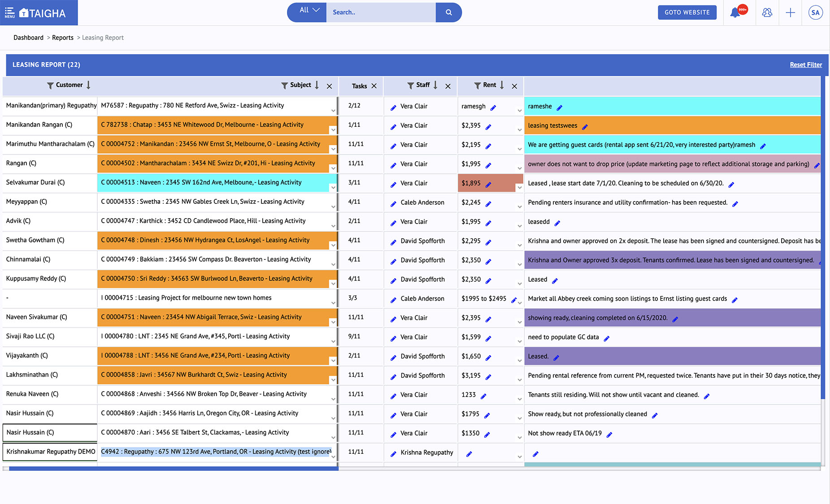Filter the Staff column
Screen dimensions: 830x504
coord(410,86)
